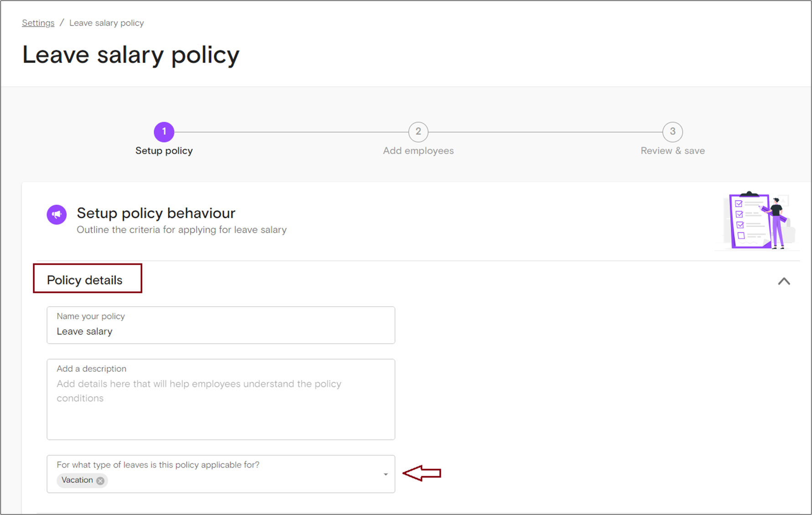Click the Settings breadcrumb link
The width and height of the screenshot is (812, 515).
(38, 23)
